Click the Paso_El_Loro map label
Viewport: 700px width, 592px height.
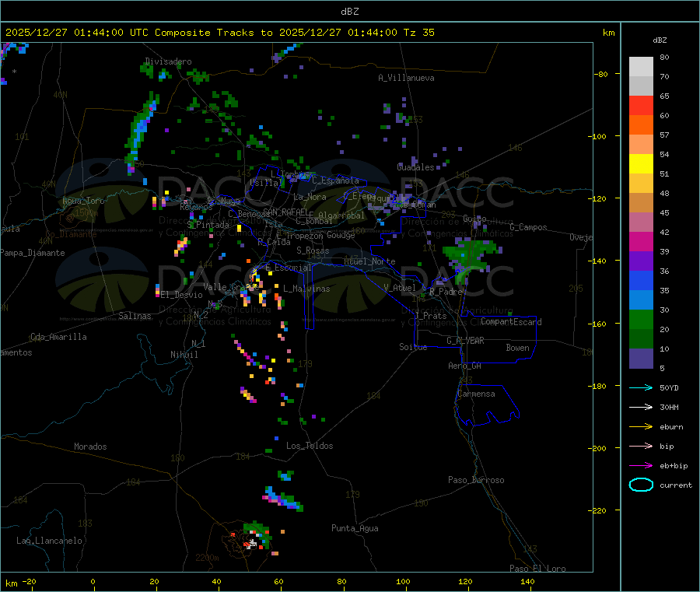coord(538,569)
